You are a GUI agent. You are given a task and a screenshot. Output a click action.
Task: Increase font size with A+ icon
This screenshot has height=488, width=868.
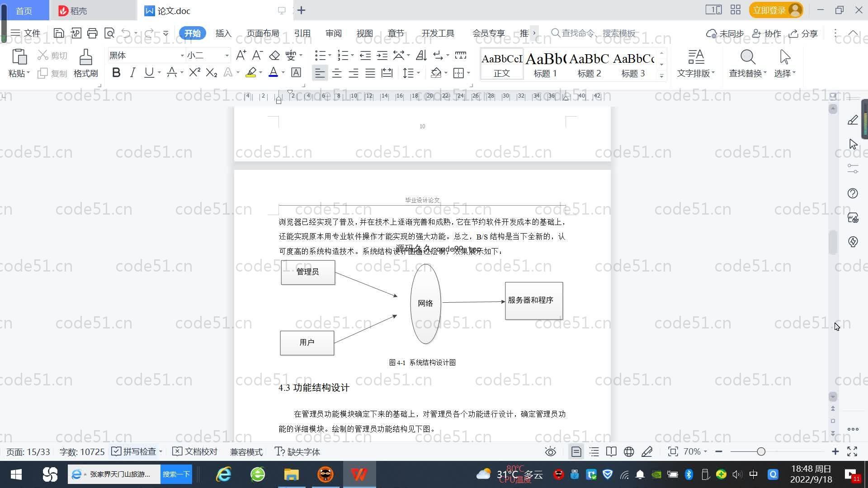pos(241,55)
